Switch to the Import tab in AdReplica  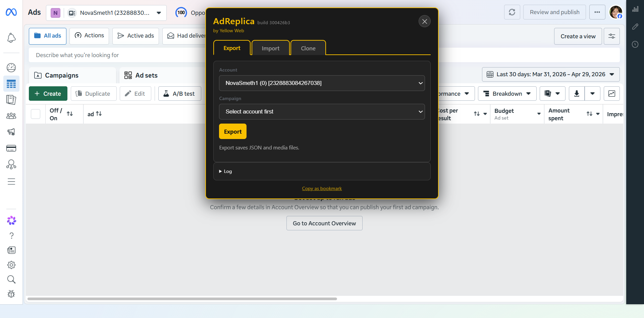click(270, 48)
